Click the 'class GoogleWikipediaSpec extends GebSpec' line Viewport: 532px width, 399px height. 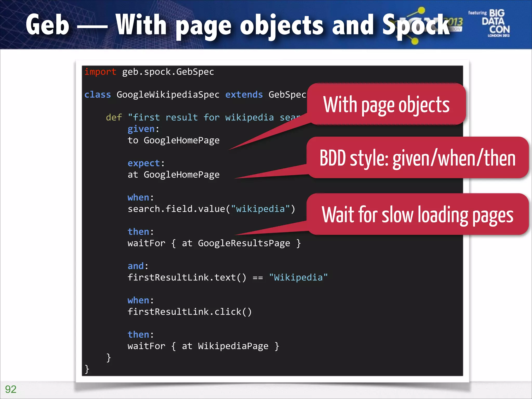(195, 95)
